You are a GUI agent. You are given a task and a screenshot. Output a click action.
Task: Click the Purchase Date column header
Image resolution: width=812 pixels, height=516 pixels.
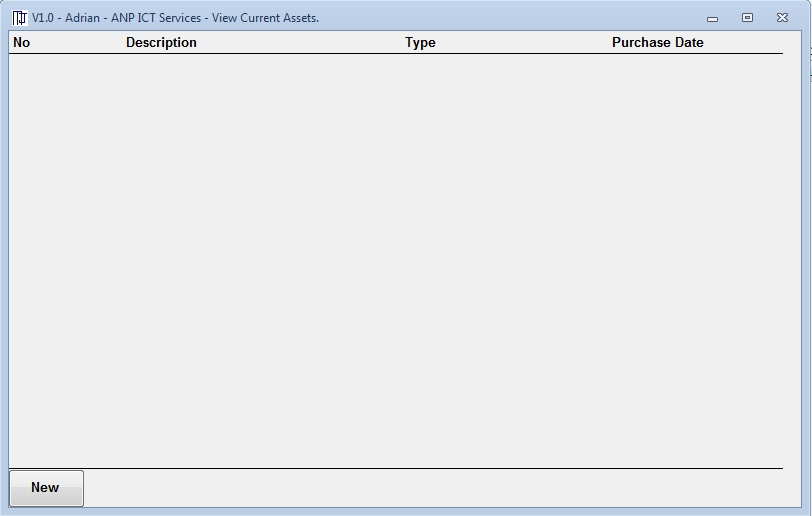(x=658, y=42)
